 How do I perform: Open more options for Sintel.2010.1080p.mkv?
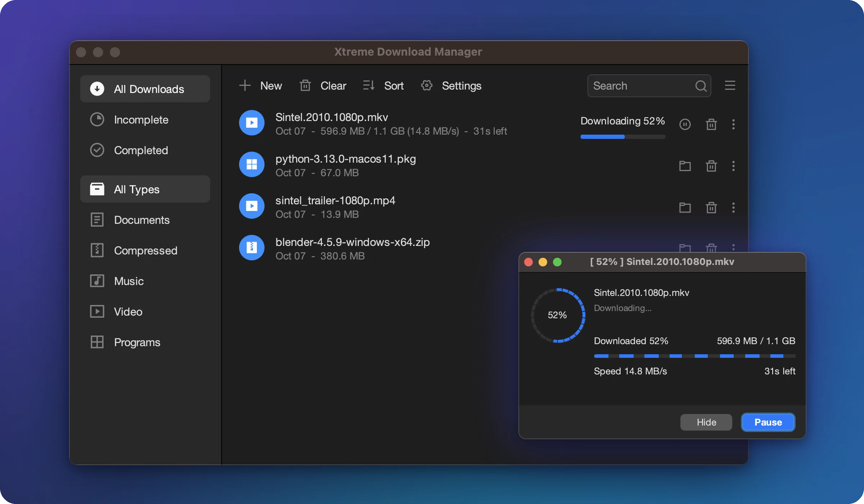pyautogui.click(x=733, y=125)
